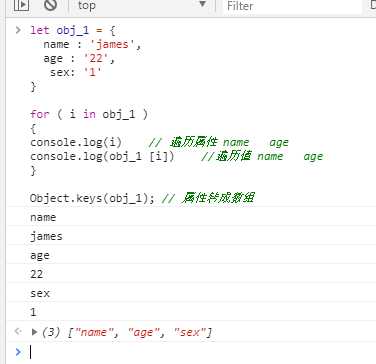Toggle the console sidebar icon
The width and height of the screenshot is (376, 364).
[x=21, y=5]
